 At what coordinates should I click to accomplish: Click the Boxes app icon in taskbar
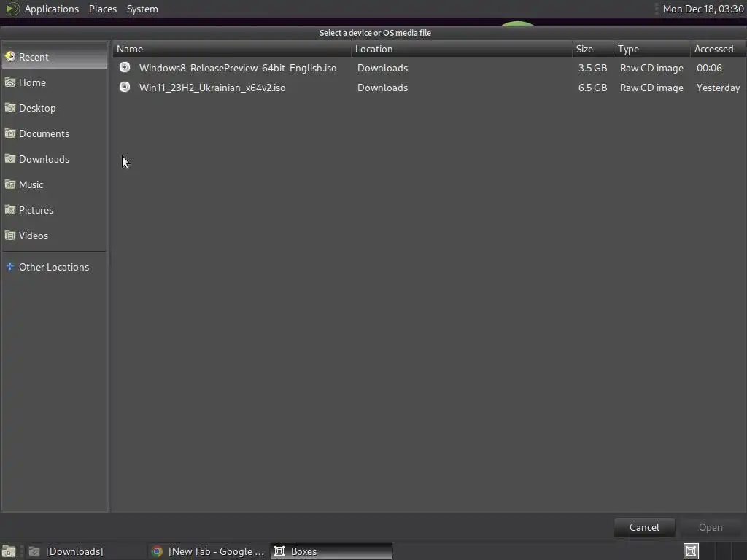pyautogui.click(x=279, y=551)
